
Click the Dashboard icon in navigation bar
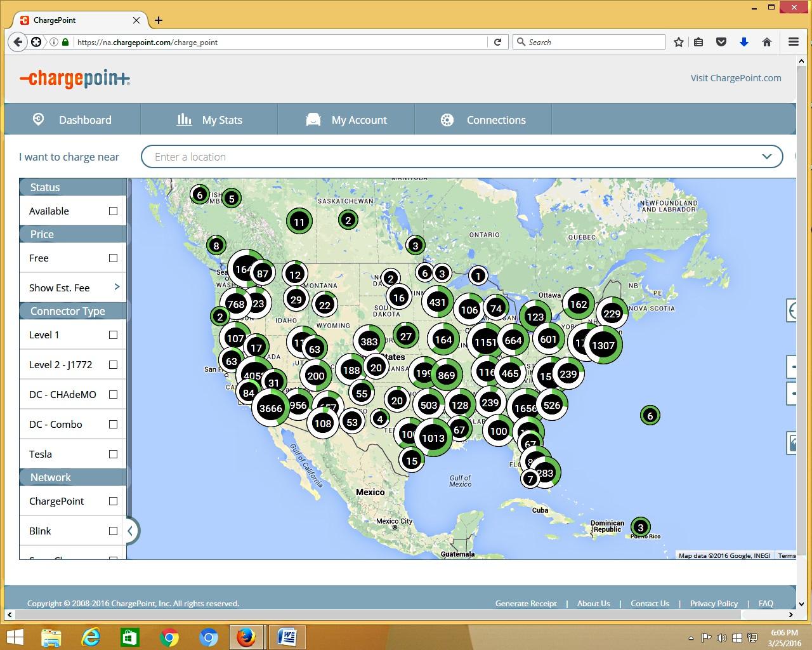coord(38,119)
